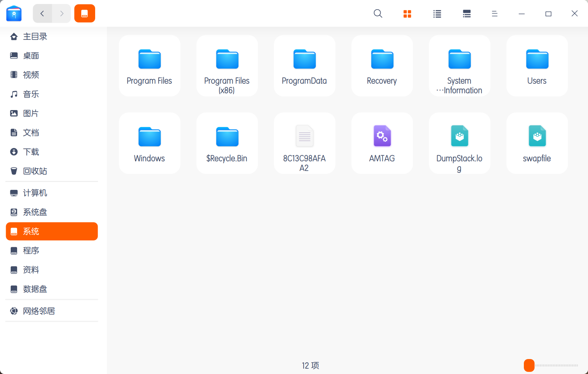
Task: Go forward to next folder
Action: click(62, 14)
